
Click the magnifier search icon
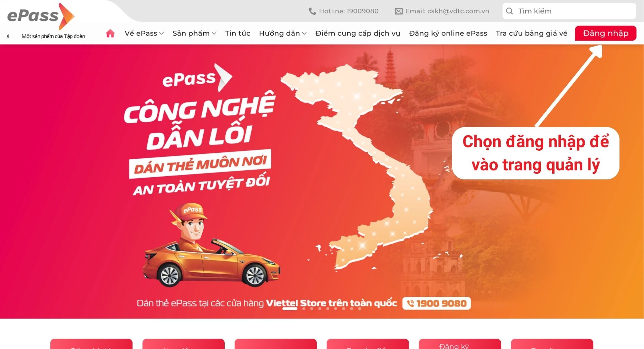pyautogui.click(x=509, y=11)
